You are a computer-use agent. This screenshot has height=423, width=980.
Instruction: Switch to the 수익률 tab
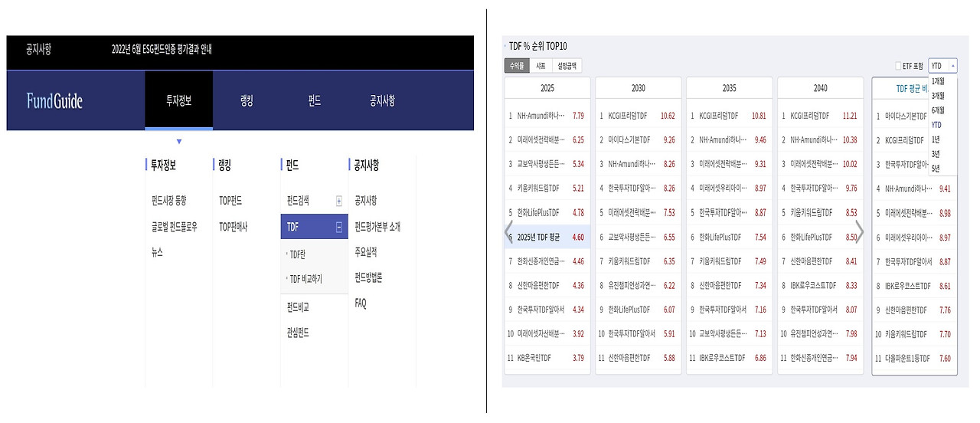(x=518, y=66)
